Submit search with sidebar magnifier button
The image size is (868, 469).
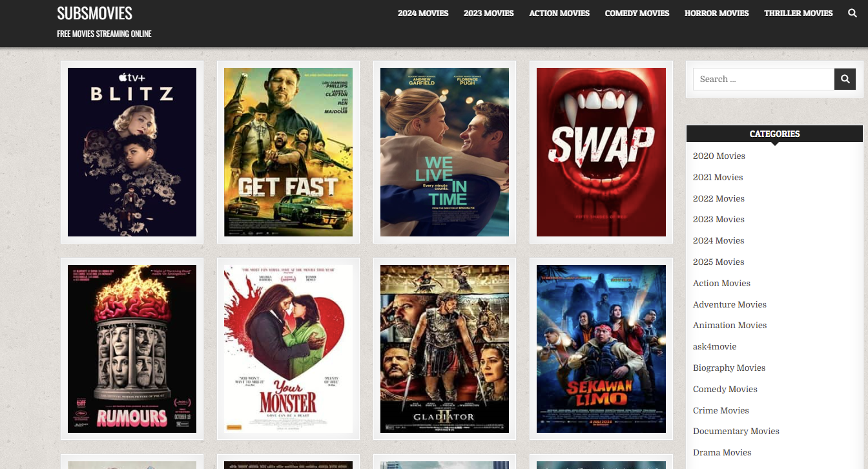pyautogui.click(x=845, y=79)
